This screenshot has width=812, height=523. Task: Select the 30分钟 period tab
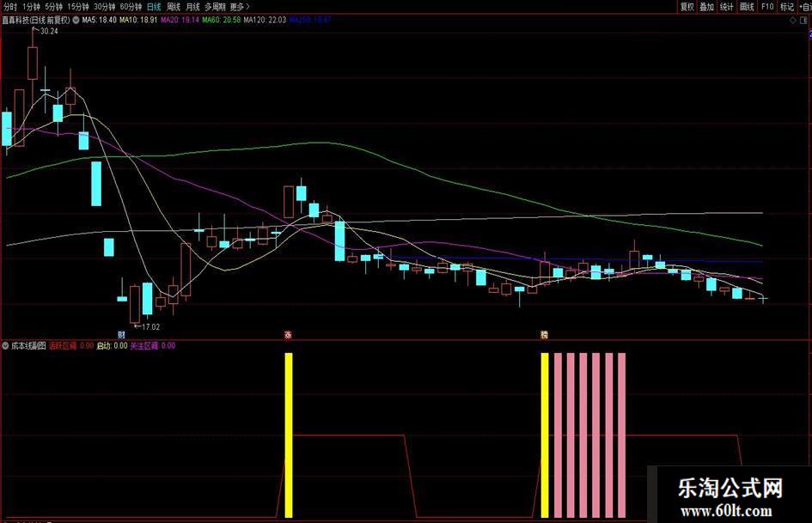pyautogui.click(x=104, y=7)
